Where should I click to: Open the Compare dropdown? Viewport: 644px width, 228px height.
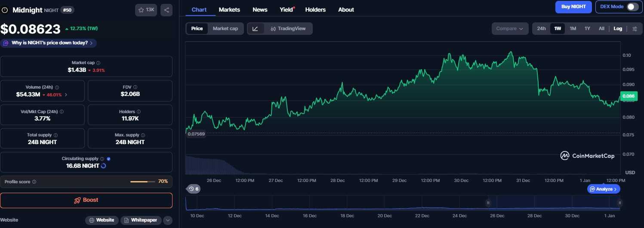tap(510, 29)
